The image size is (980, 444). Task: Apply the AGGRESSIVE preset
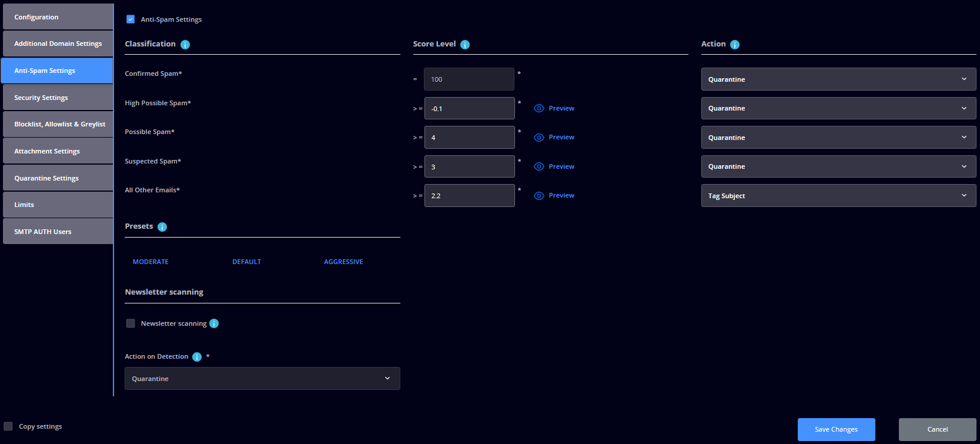(343, 262)
